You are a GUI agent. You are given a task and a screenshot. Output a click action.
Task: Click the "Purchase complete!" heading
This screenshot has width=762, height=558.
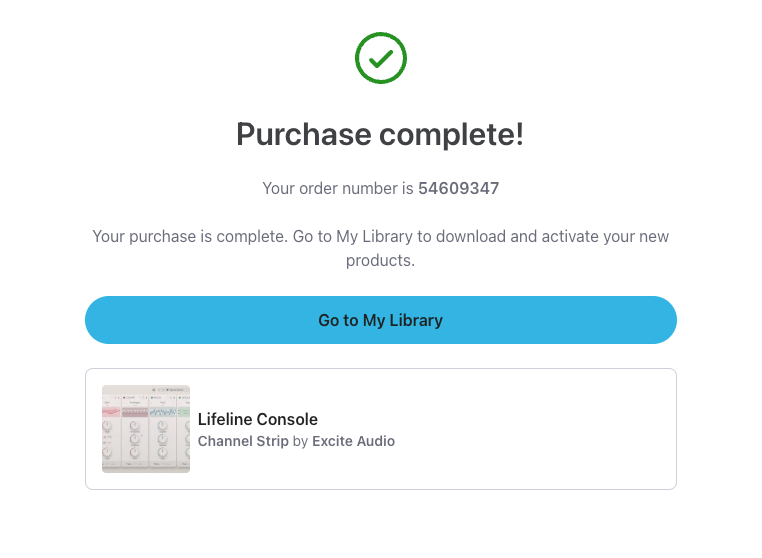(380, 134)
